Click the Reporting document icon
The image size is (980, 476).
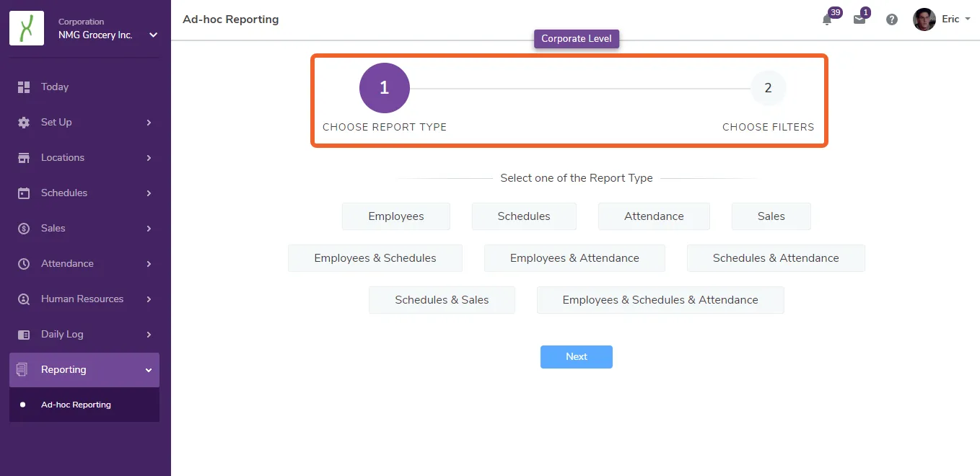point(22,370)
